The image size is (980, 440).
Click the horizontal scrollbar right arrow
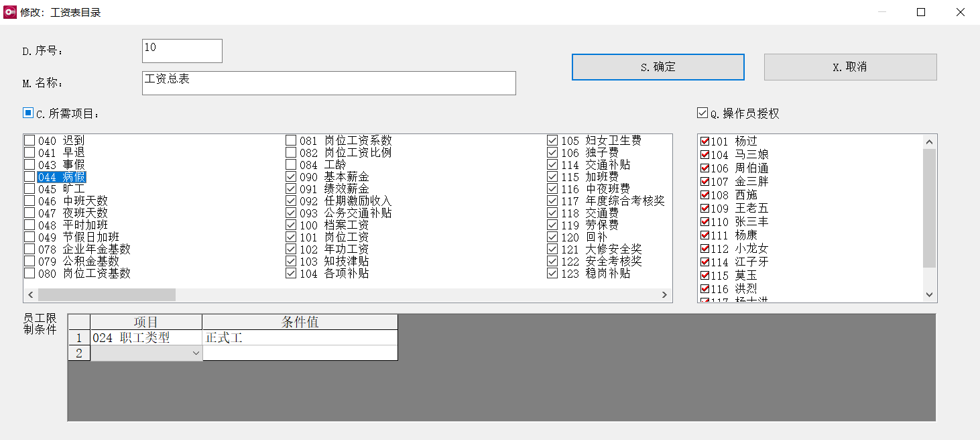click(x=663, y=294)
